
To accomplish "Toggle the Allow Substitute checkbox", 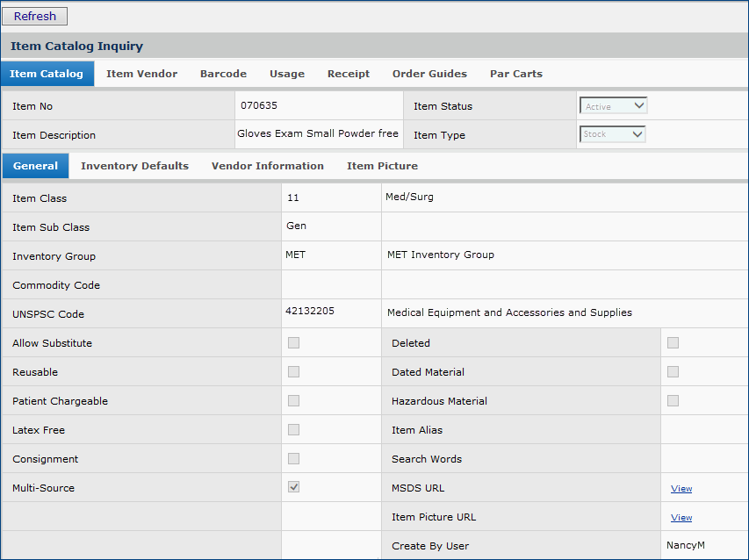I will 294,343.
